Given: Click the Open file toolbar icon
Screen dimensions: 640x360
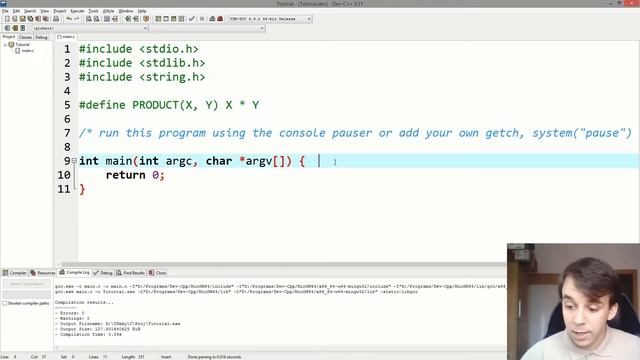Looking at the screenshot, I should [x=15, y=19].
